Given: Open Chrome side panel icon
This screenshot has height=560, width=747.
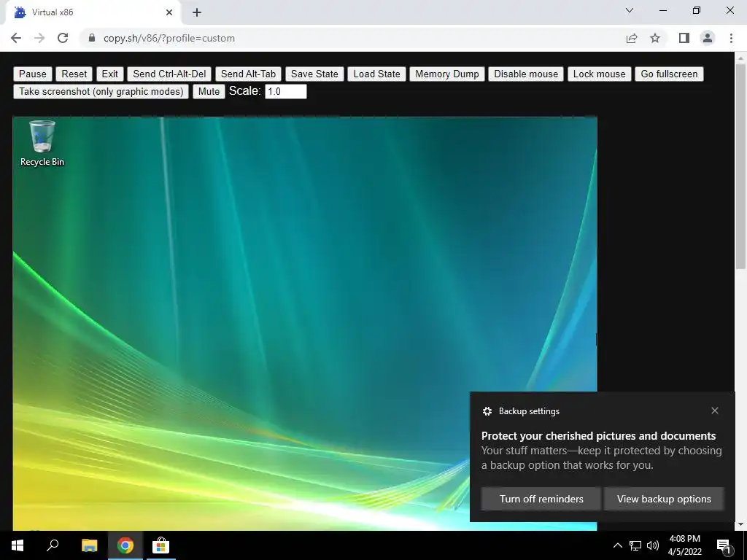Looking at the screenshot, I should click(684, 38).
